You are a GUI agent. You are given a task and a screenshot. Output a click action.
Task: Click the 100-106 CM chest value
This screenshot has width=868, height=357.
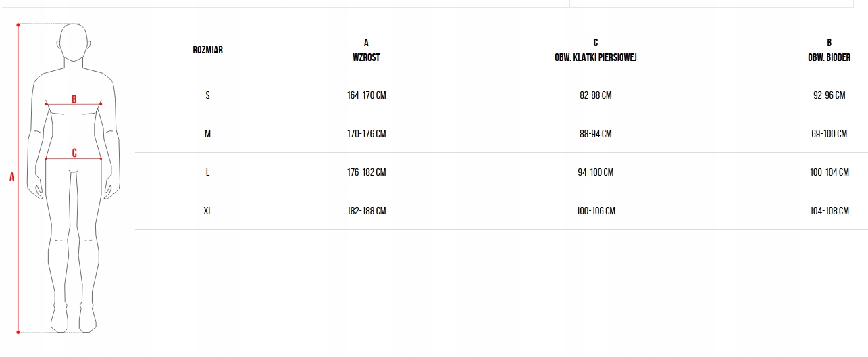coord(595,211)
